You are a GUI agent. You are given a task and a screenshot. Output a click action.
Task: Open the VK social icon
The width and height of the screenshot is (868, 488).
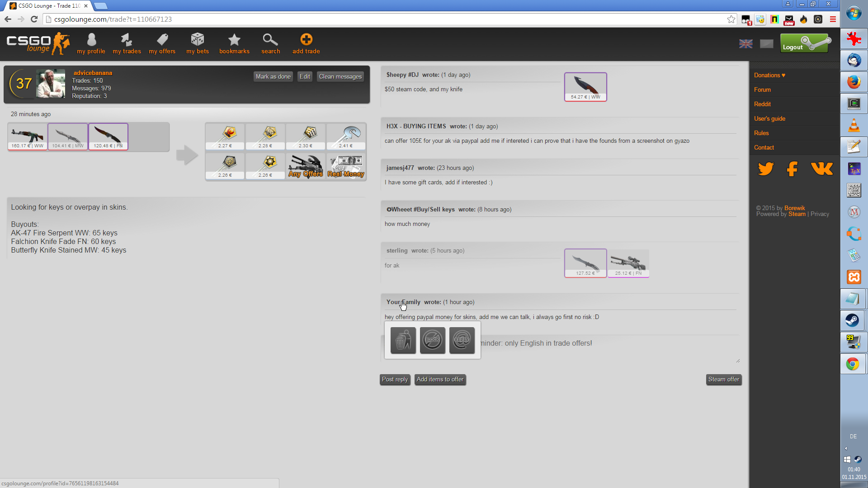coord(821,169)
